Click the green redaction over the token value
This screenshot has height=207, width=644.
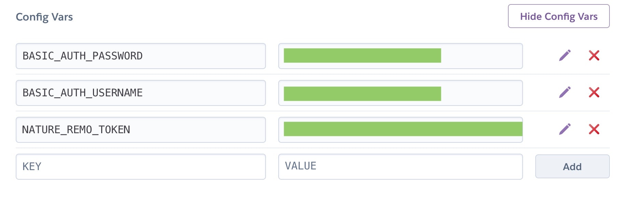(403, 129)
